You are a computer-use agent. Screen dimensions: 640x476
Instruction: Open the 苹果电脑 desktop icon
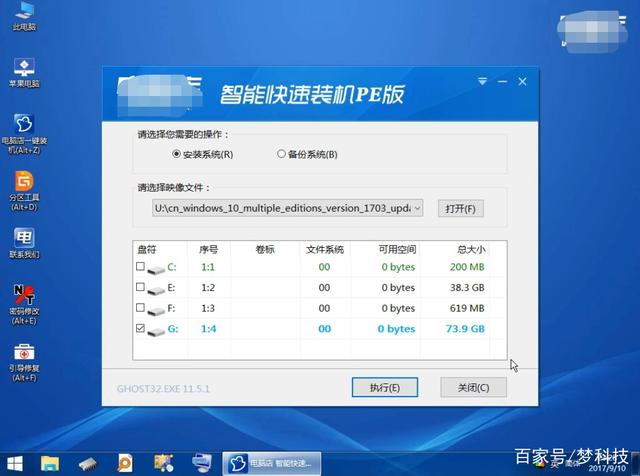tap(24, 73)
